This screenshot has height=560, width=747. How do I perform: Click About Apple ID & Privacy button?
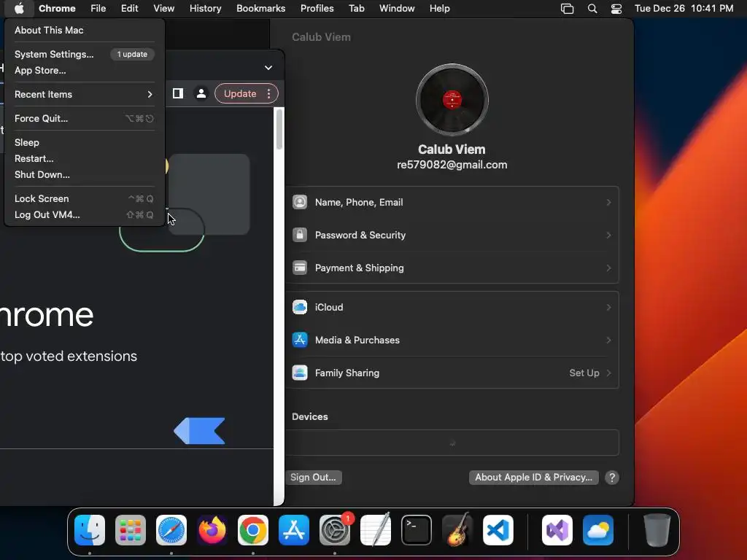(x=533, y=477)
